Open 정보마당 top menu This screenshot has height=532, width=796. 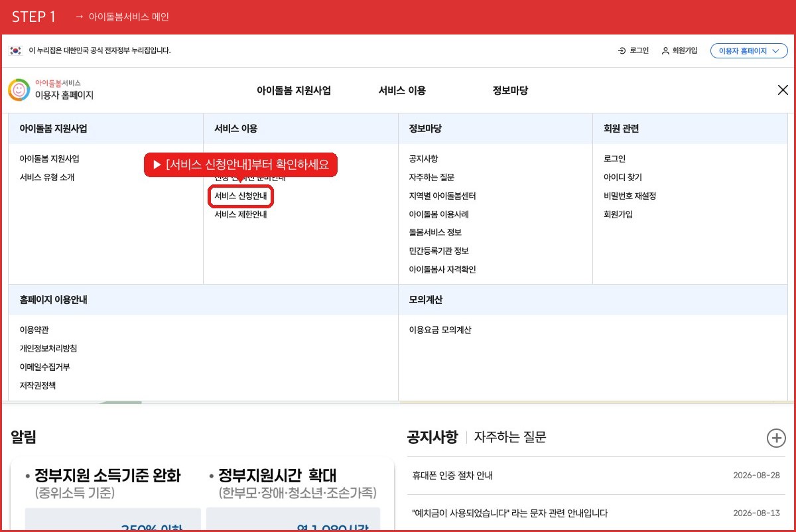pyautogui.click(x=510, y=91)
